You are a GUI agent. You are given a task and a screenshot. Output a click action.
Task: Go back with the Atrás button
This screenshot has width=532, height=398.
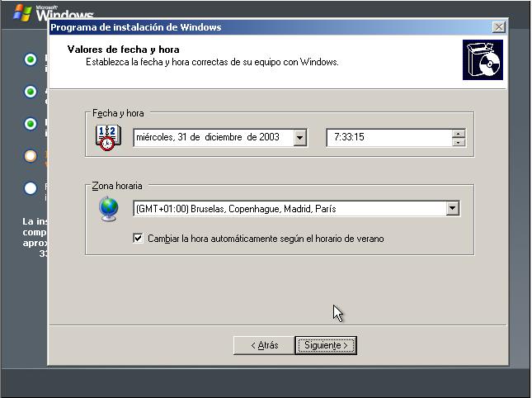click(x=264, y=345)
